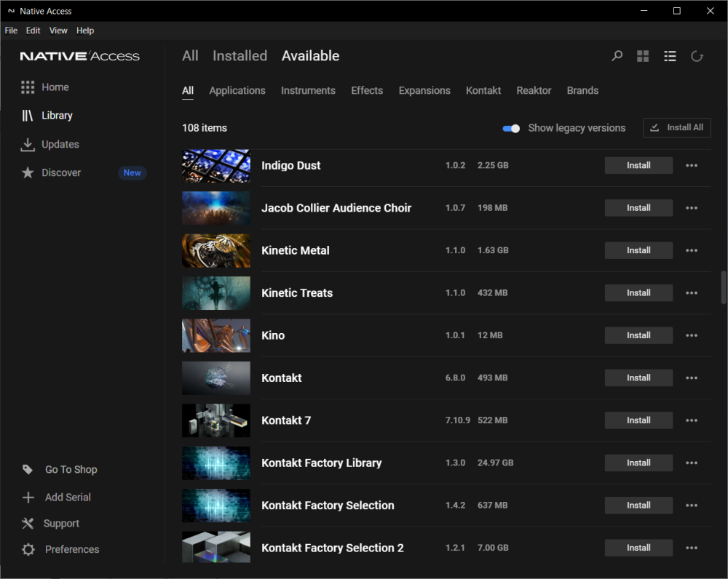The image size is (728, 579).
Task: Click the product list scrollbar thumb
Action: [724, 287]
